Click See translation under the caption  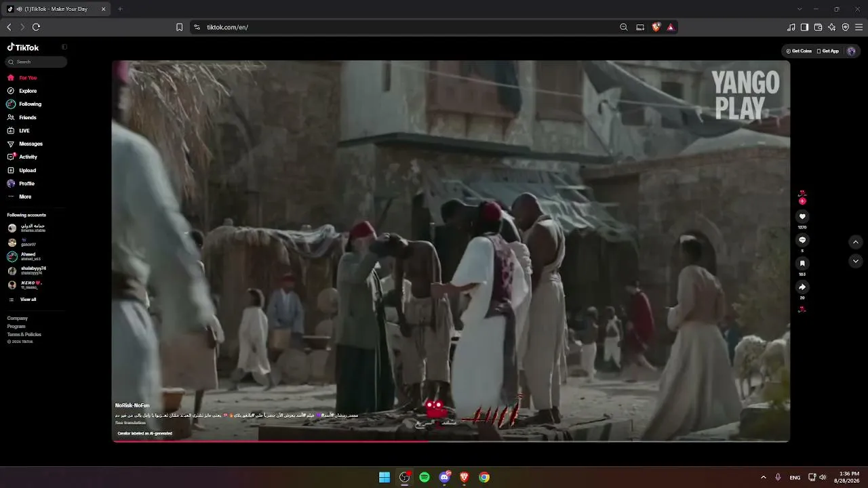click(x=130, y=423)
